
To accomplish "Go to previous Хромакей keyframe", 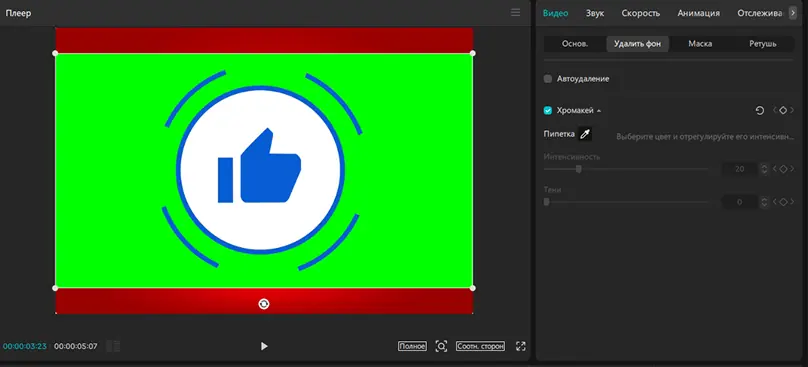I will tap(774, 110).
